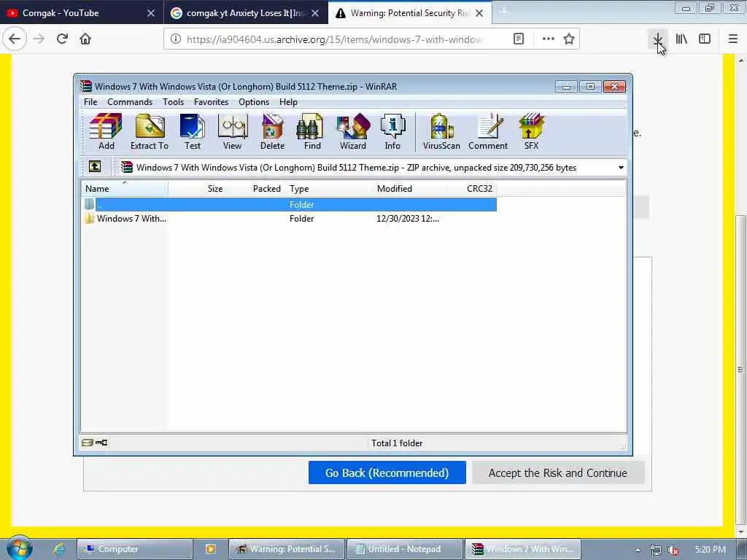The width and height of the screenshot is (747, 560).
Task: Launch the Wizard tool
Action: (x=352, y=132)
